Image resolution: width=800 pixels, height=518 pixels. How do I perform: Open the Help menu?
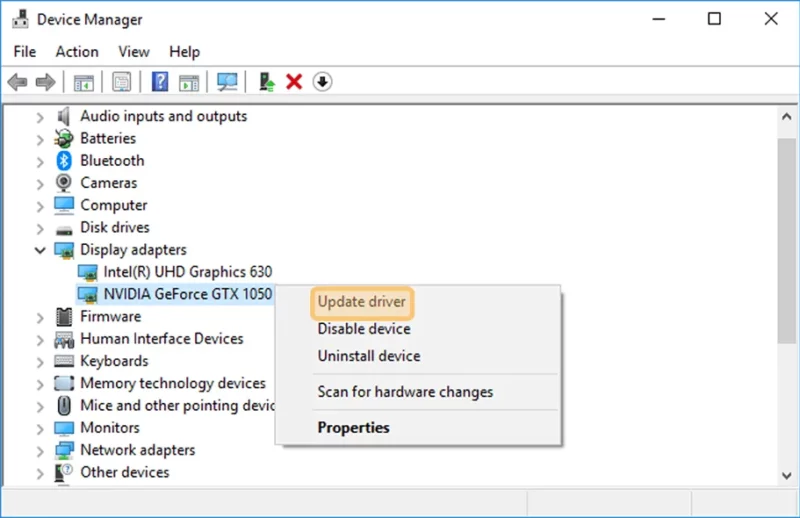(184, 52)
